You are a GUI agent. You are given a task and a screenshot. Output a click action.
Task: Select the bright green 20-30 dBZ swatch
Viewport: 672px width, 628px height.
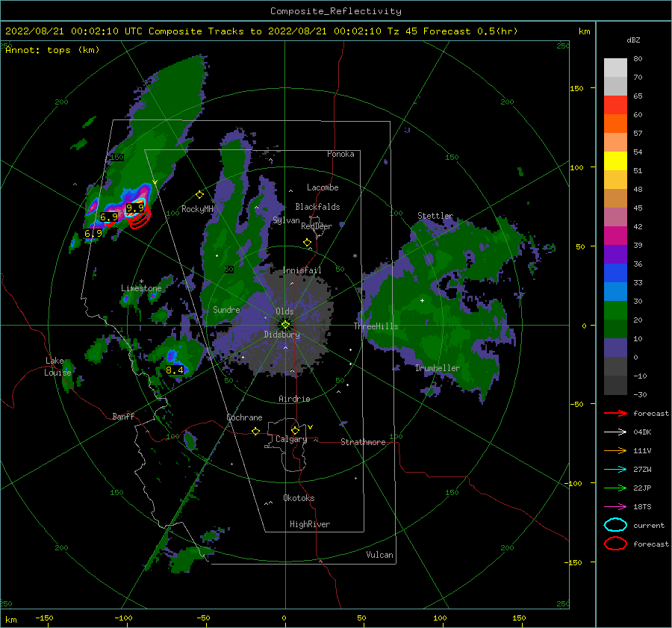(x=615, y=310)
